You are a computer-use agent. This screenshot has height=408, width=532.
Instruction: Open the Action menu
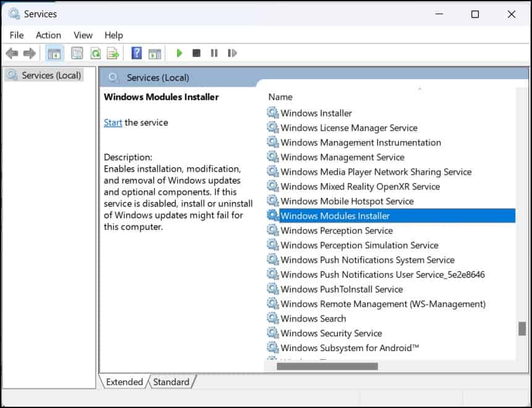point(49,35)
